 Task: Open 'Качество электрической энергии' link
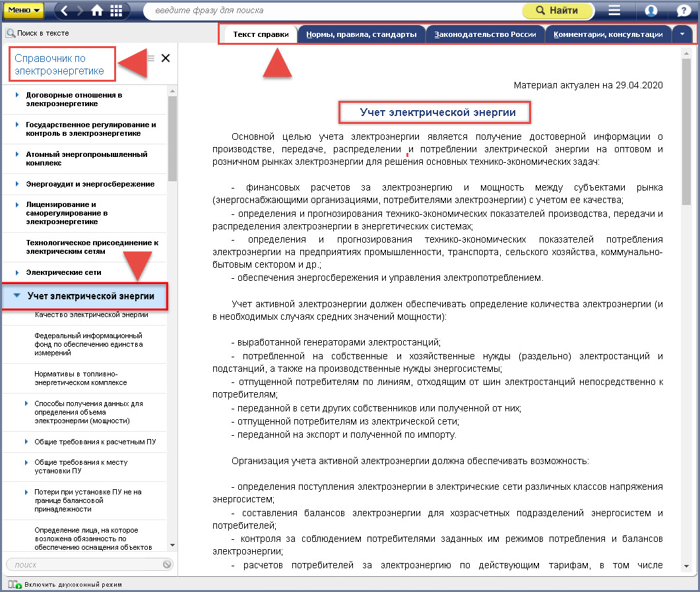coord(91,314)
